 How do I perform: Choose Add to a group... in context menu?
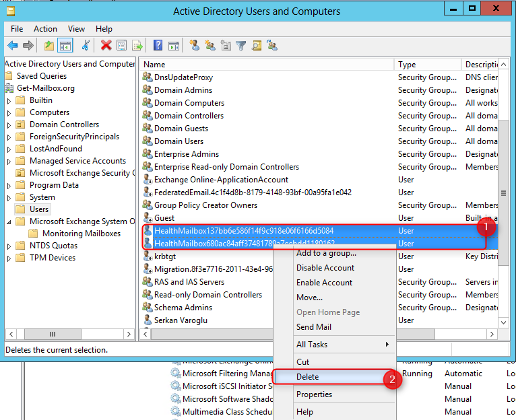pyautogui.click(x=334, y=253)
